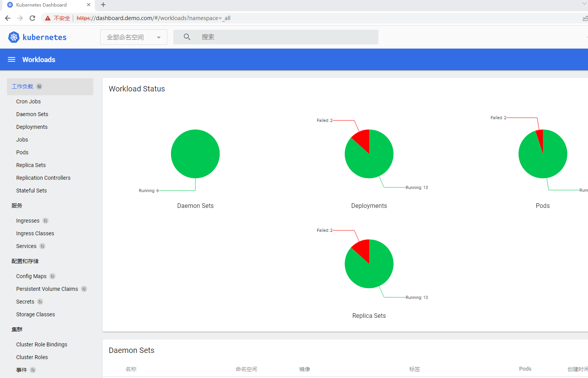
Task: Open Persistent Volume Claims in sidebar
Action: click(x=47, y=289)
